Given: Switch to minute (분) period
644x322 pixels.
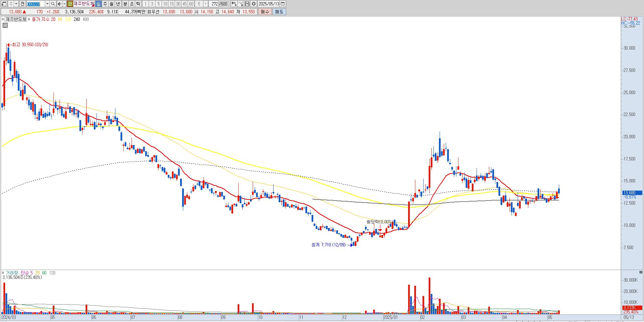Looking at the screenshot, I should pos(125,4).
